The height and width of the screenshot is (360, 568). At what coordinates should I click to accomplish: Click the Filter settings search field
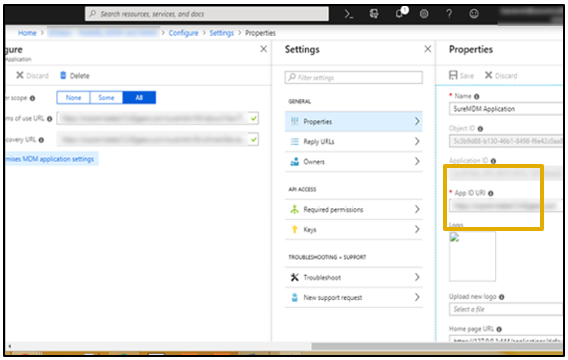click(x=354, y=78)
